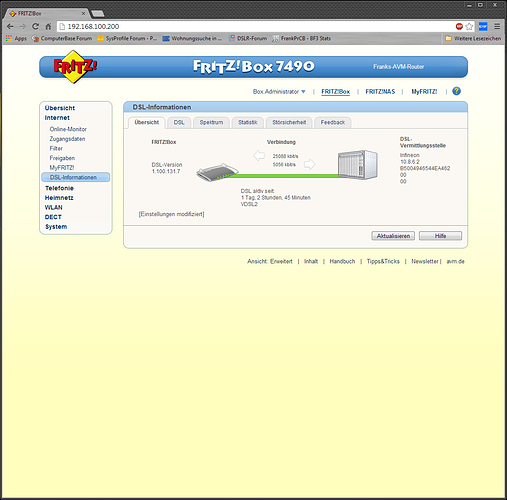This screenshot has width=507, height=500.
Task: Switch to the Übersicht tab
Action: pyautogui.click(x=147, y=122)
